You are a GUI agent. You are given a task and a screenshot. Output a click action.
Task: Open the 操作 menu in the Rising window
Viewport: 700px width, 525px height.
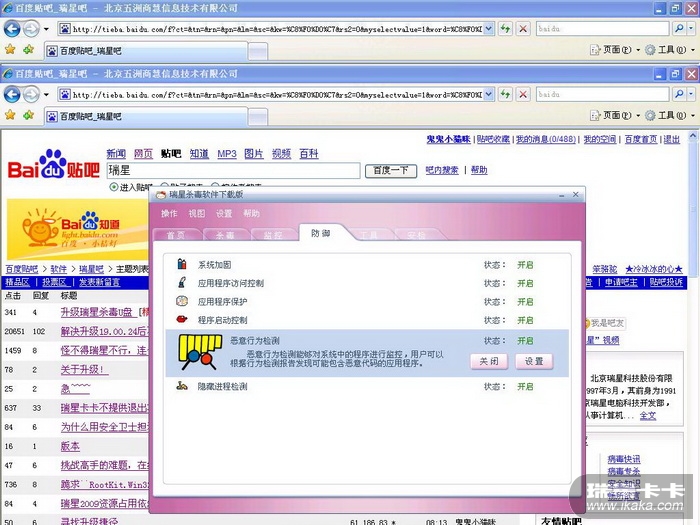169,213
